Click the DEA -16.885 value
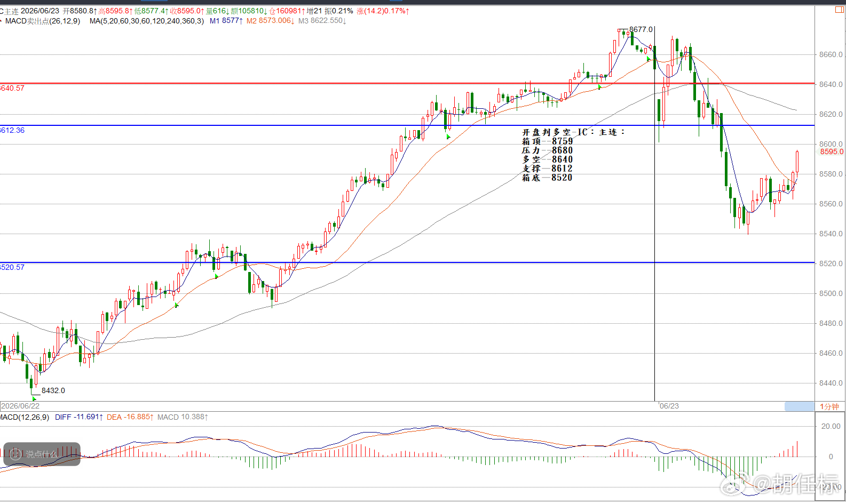 coord(130,417)
